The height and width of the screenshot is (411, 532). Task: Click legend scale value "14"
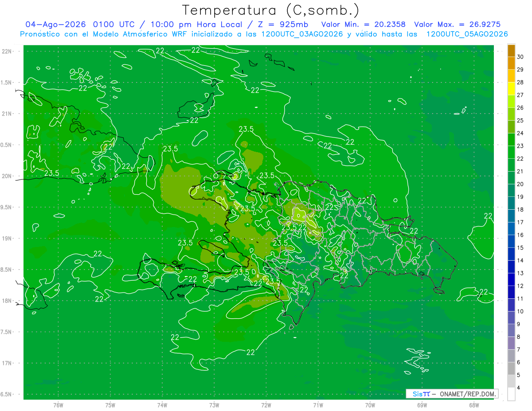point(520,260)
